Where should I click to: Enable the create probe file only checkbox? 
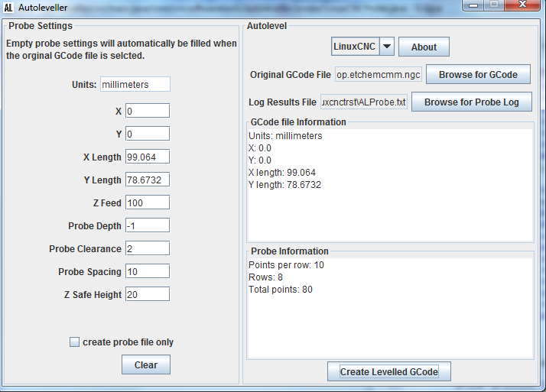(x=74, y=342)
